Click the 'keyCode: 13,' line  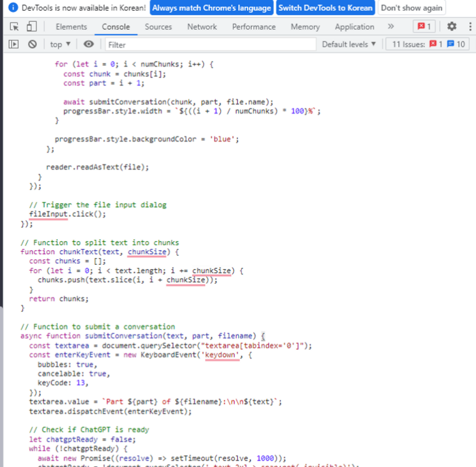point(63,383)
